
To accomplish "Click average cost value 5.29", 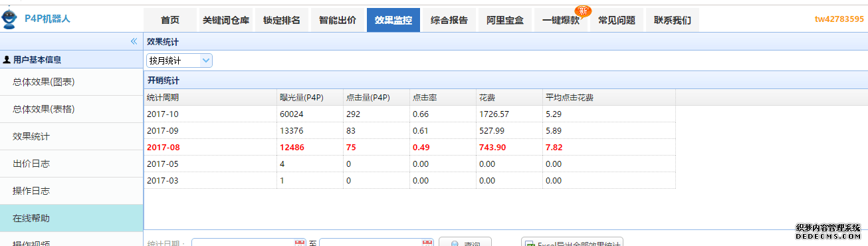I will click(x=554, y=114).
